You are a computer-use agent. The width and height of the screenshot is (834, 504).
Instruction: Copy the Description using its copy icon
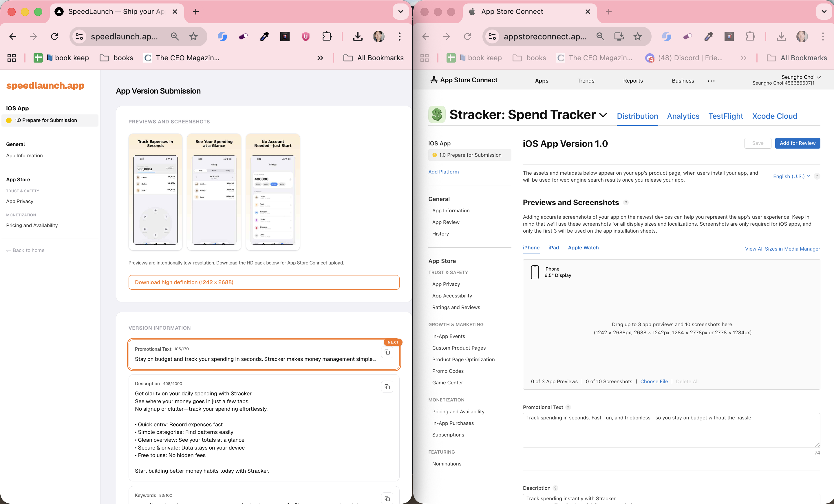[387, 387]
